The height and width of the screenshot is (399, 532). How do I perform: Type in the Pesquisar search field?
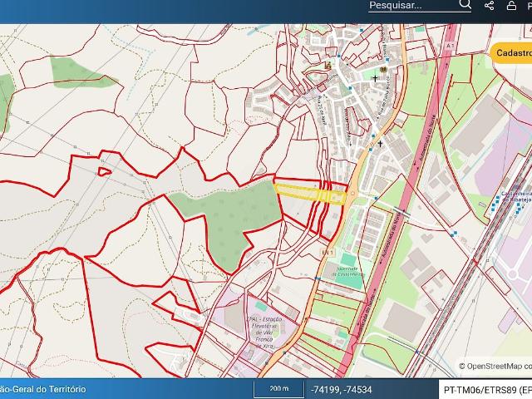(x=407, y=6)
